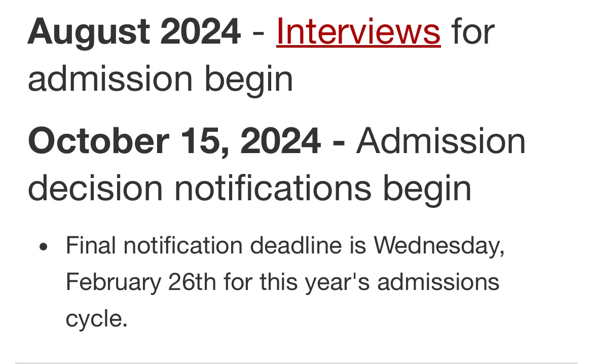
Task: Open the red Interviews link
Action: pyautogui.click(x=358, y=32)
